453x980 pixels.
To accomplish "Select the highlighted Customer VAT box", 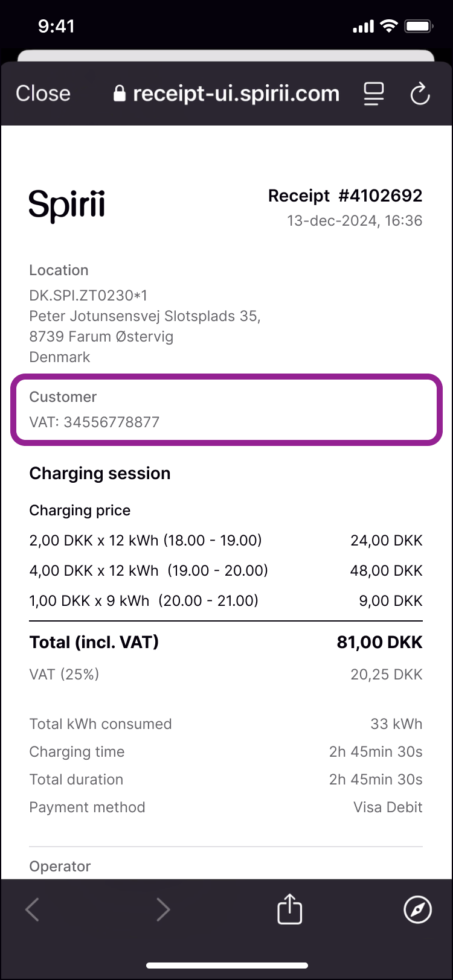I will point(226,410).
